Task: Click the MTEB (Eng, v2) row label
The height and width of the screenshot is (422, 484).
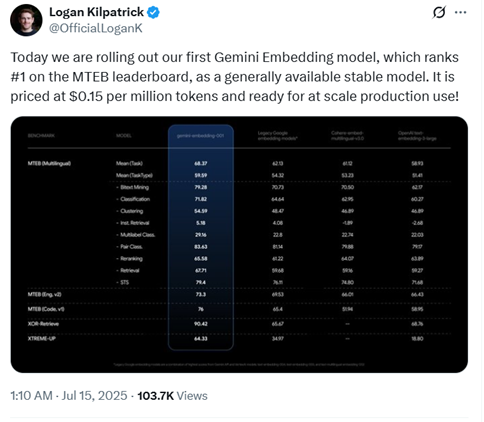Action: [x=45, y=294]
